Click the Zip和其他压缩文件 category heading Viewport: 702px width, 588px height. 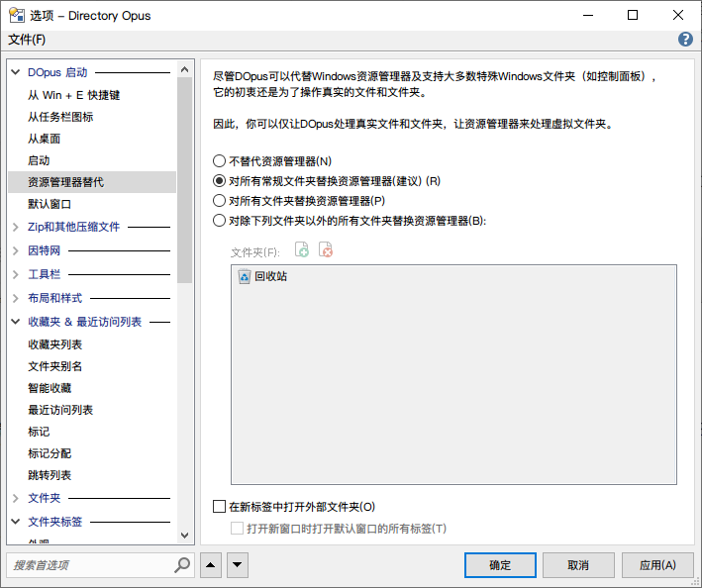74,227
